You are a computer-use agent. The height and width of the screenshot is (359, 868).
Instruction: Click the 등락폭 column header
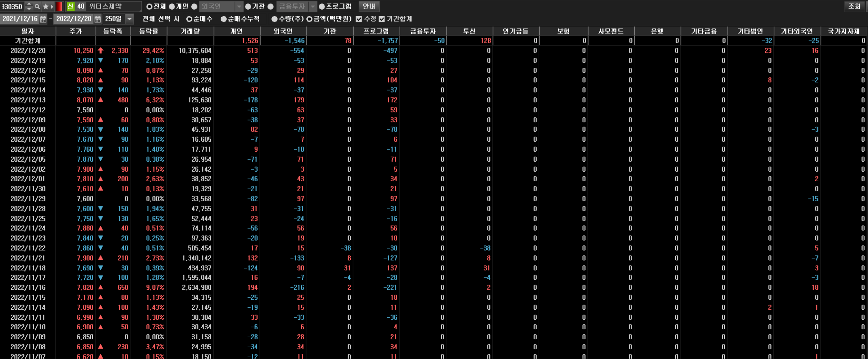click(x=113, y=31)
